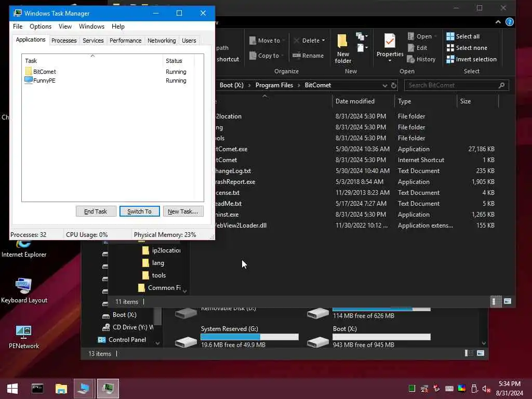Open File Explorer from the taskbar

(x=61, y=389)
